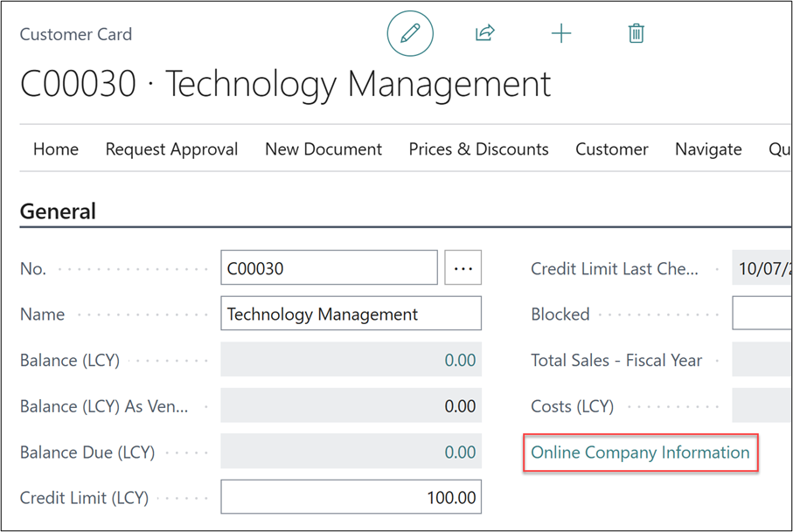Image resolution: width=793 pixels, height=532 pixels.
Task: Click the pencil edit icon
Action: tap(410, 34)
